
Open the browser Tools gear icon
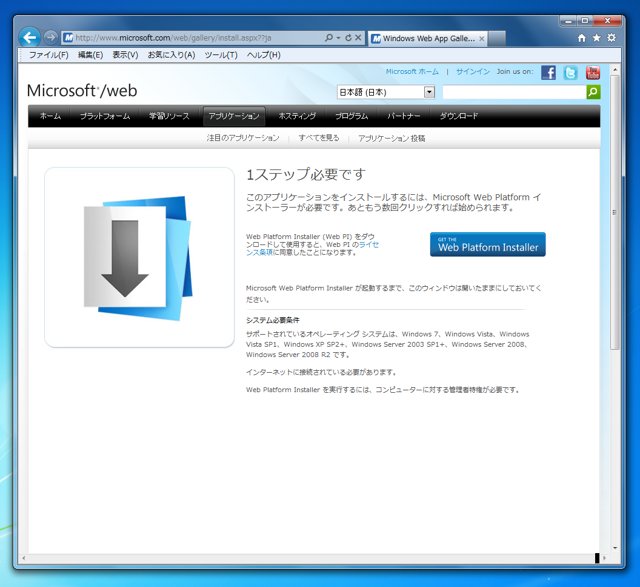pos(611,38)
